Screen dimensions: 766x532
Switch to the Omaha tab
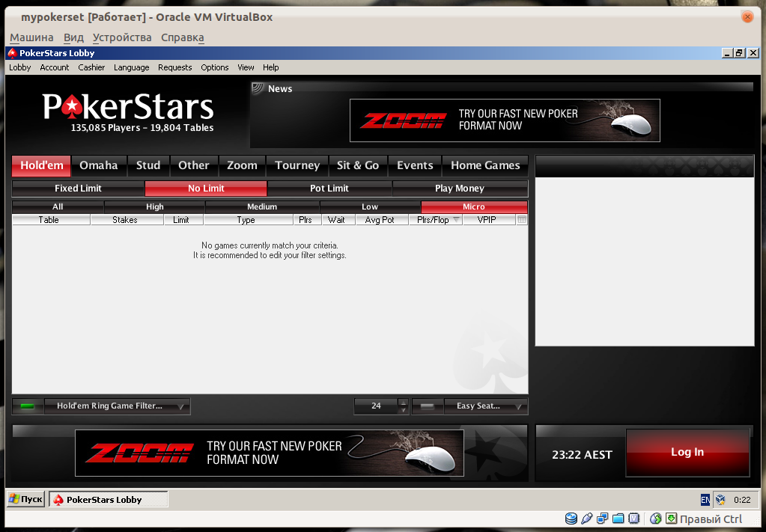pyautogui.click(x=99, y=165)
